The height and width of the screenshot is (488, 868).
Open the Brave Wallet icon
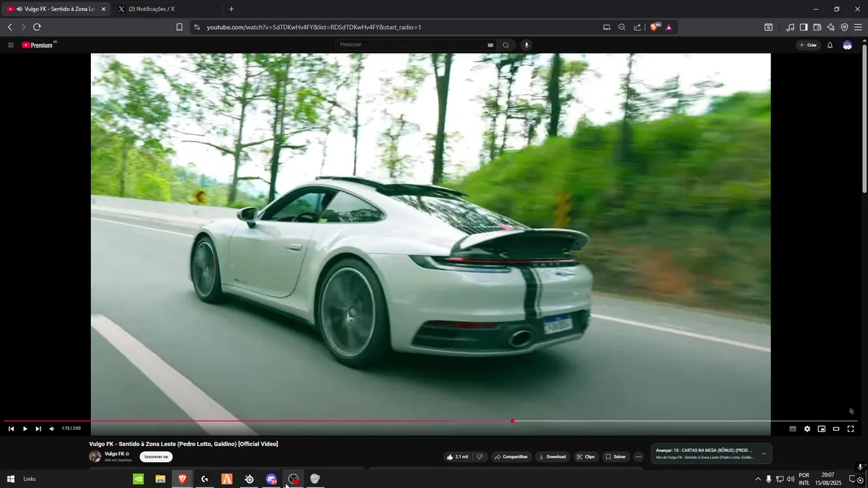(817, 27)
